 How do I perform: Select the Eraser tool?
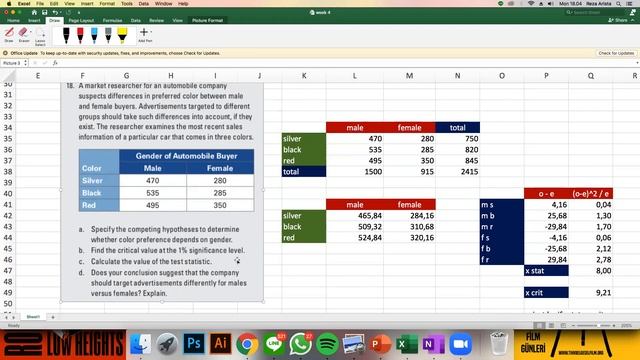pos(23,34)
